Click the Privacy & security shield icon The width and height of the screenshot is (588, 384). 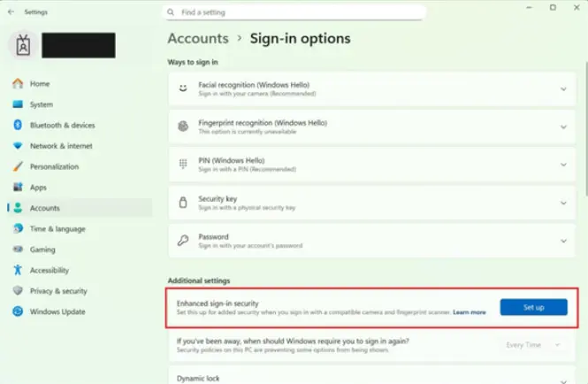coord(17,290)
